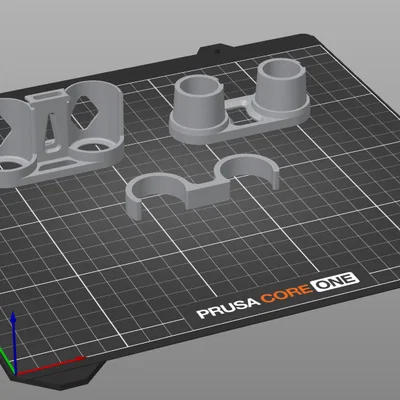Select the double-cylinder holder model on the bed
Viewport: 400px width, 400px height.
pos(239,100)
